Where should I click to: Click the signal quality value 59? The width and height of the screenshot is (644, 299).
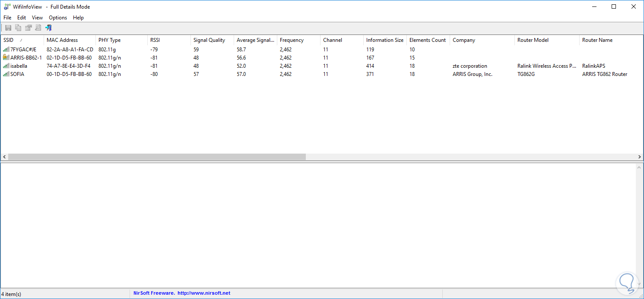pyautogui.click(x=196, y=50)
